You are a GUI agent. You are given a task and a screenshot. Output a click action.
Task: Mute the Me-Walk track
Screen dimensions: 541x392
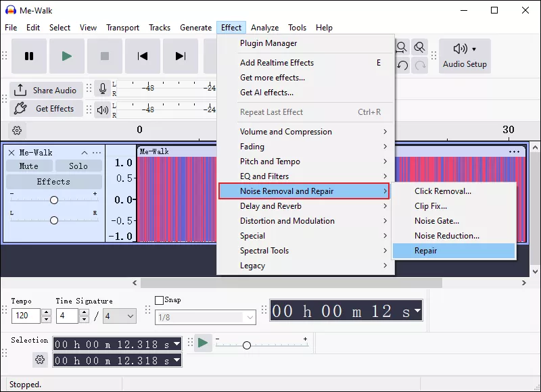(x=29, y=166)
